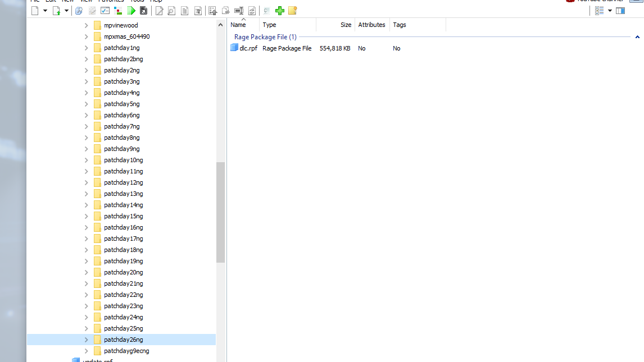Click the New blank file toolbar icon

click(x=35, y=11)
